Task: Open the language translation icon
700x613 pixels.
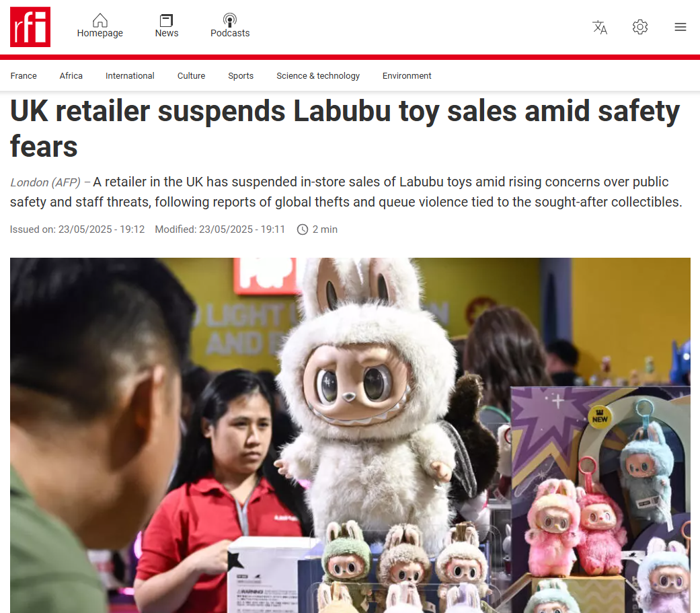Action: (600, 28)
